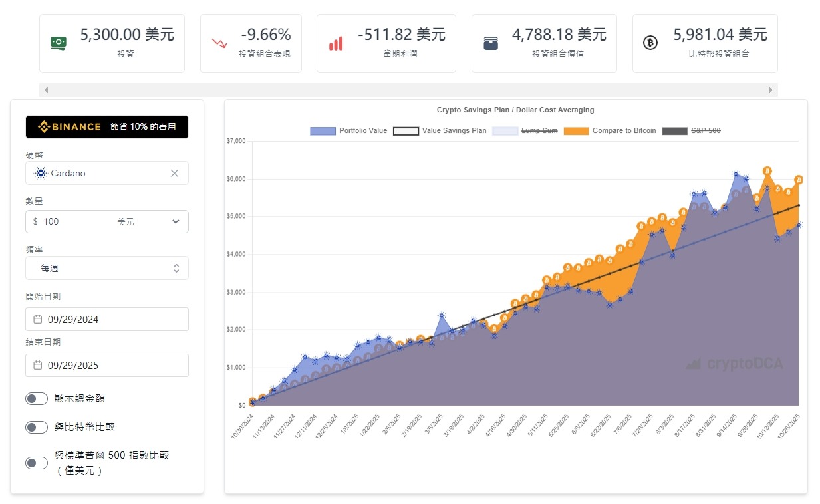This screenshot has width=820, height=504.
Task: Open the Cardano coin dropdown
Action: (100, 173)
